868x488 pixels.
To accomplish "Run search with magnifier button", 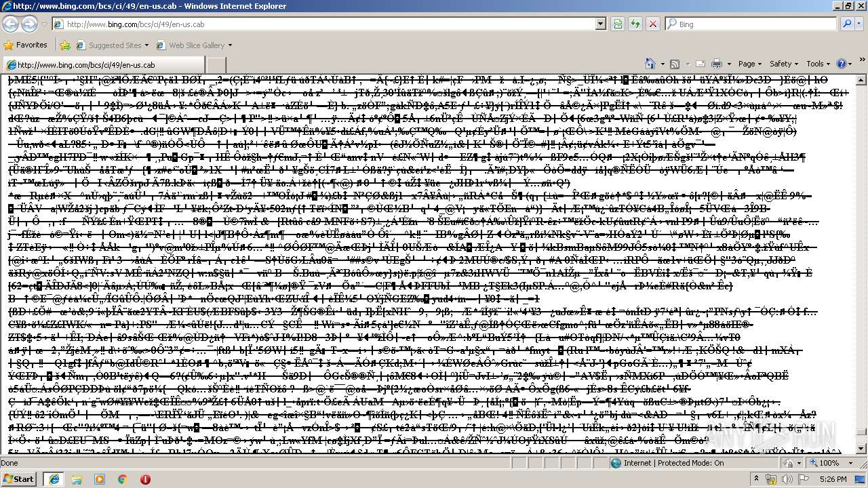I will coord(846,24).
